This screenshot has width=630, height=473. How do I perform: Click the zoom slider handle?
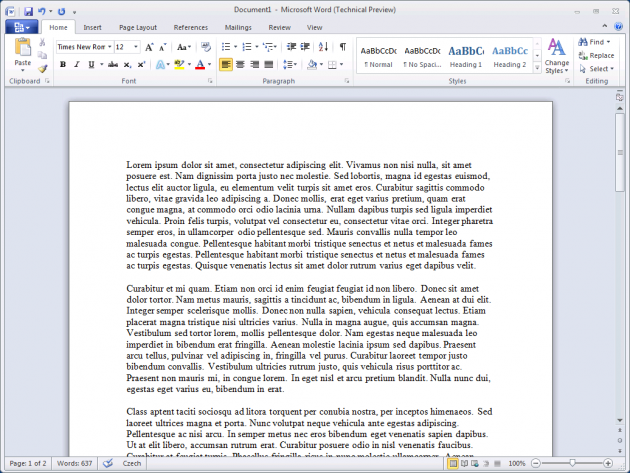(572, 463)
